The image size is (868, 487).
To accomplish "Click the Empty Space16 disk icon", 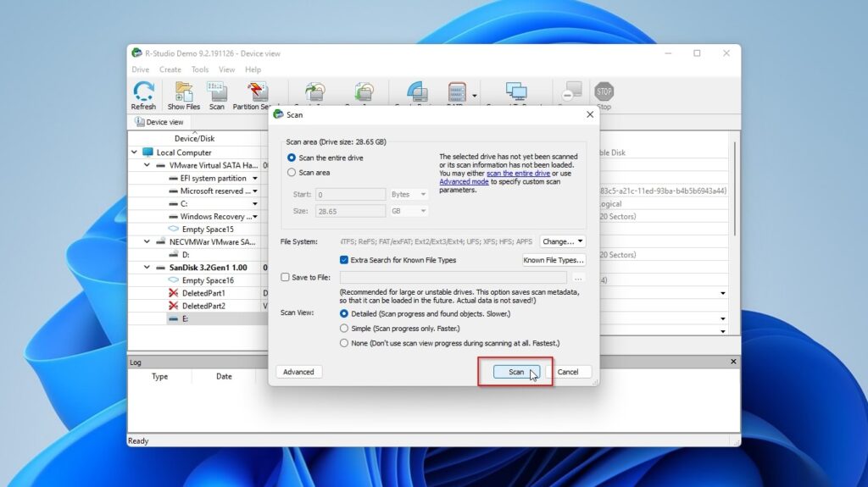I will tap(173, 280).
